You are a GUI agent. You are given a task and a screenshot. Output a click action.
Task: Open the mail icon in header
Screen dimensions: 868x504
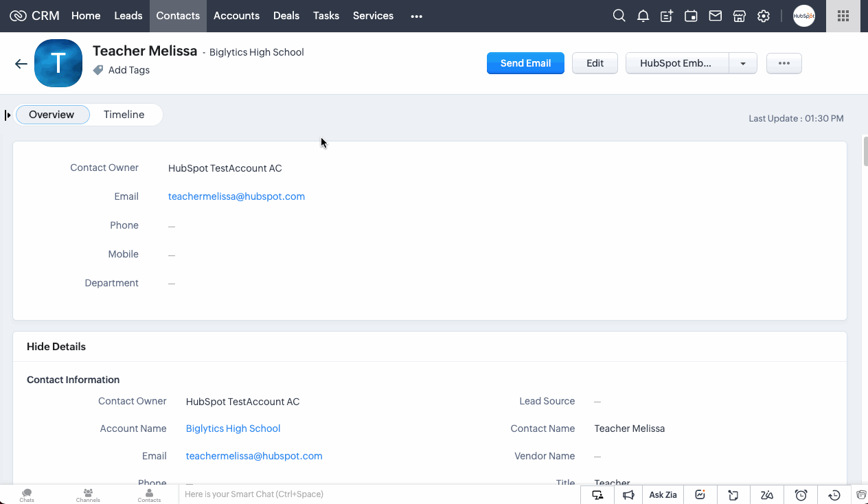[x=715, y=16]
